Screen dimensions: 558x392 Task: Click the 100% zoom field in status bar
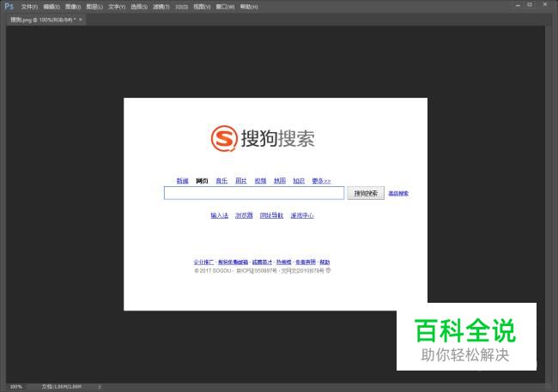pyautogui.click(x=16, y=387)
